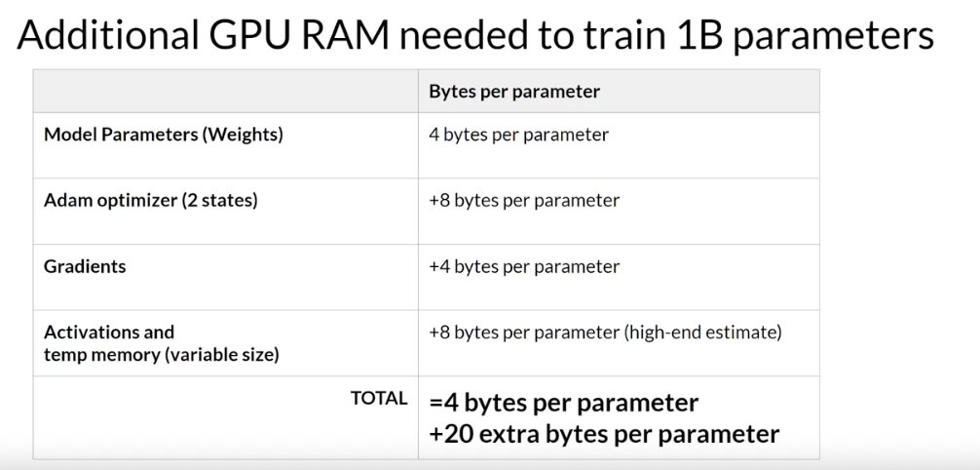Select the Gradients "+4 bytes per parameter" value
The height and width of the screenshot is (470, 980).
[523, 266]
